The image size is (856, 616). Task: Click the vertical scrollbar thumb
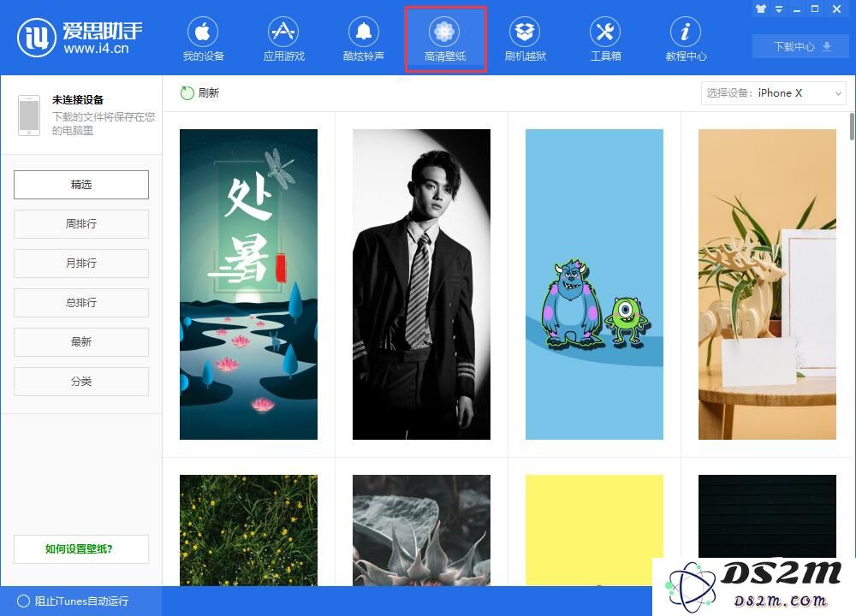click(853, 126)
